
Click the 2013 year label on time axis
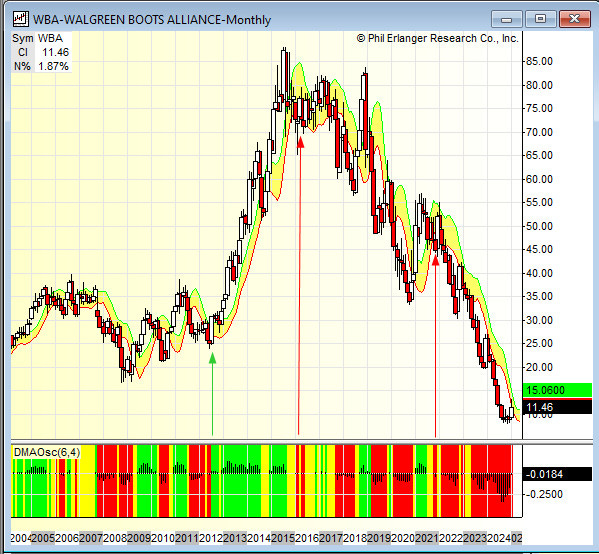[x=235, y=538]
